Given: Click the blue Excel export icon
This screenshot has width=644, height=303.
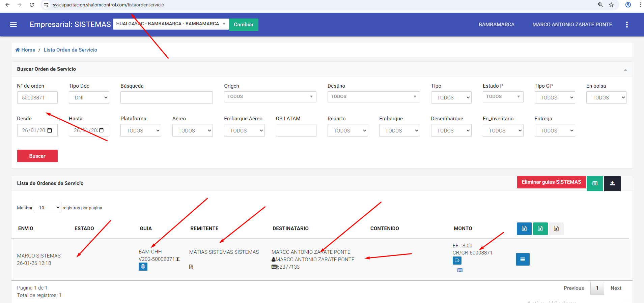Looking at the screenshot, I should (524, 229).
